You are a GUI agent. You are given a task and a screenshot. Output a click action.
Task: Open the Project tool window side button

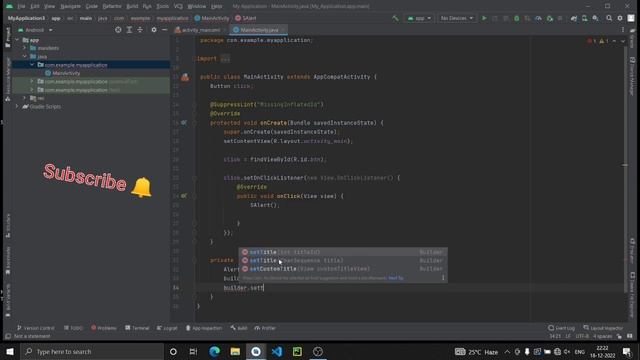tap(8, 38)
